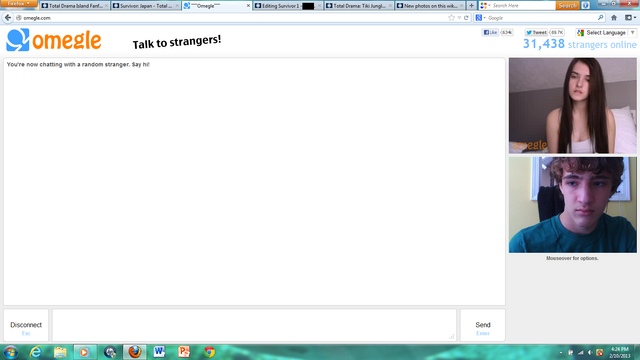The height and width of the screenshot is (360, 640).
Task: Go back with the browser back arrow
Action: [8, 18]
